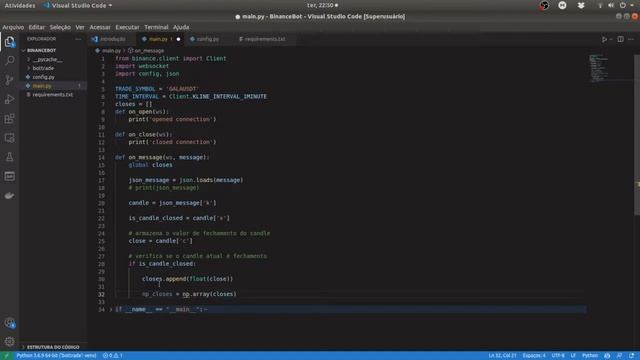Open notifications bell in status bar
This screenshot has height=360, width=640.
632,356
